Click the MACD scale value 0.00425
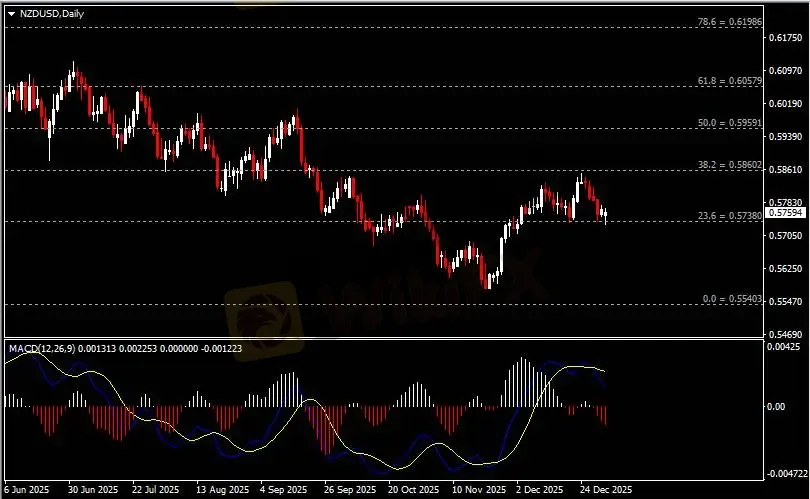This screenshot has width=810, height=499. point(783,347)
